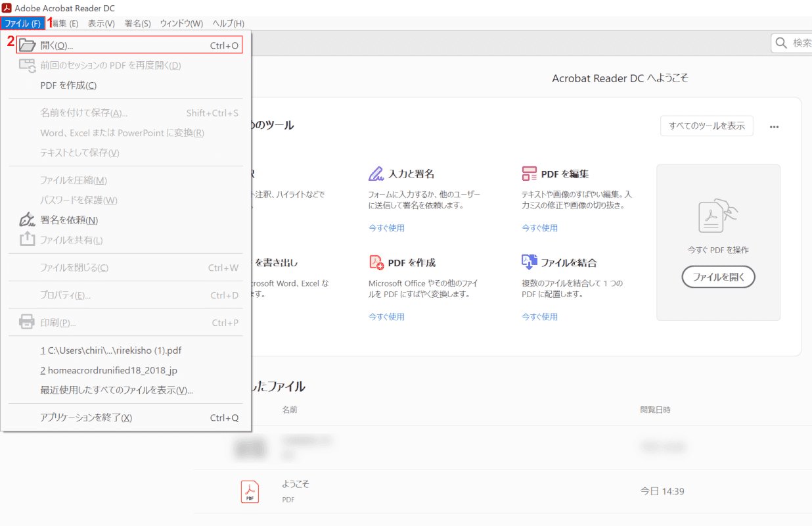Click the 今すぐ PDF を操作 caption
Image resolution: width=812 pixels, height=526 pixels.
tap(718, 251)
